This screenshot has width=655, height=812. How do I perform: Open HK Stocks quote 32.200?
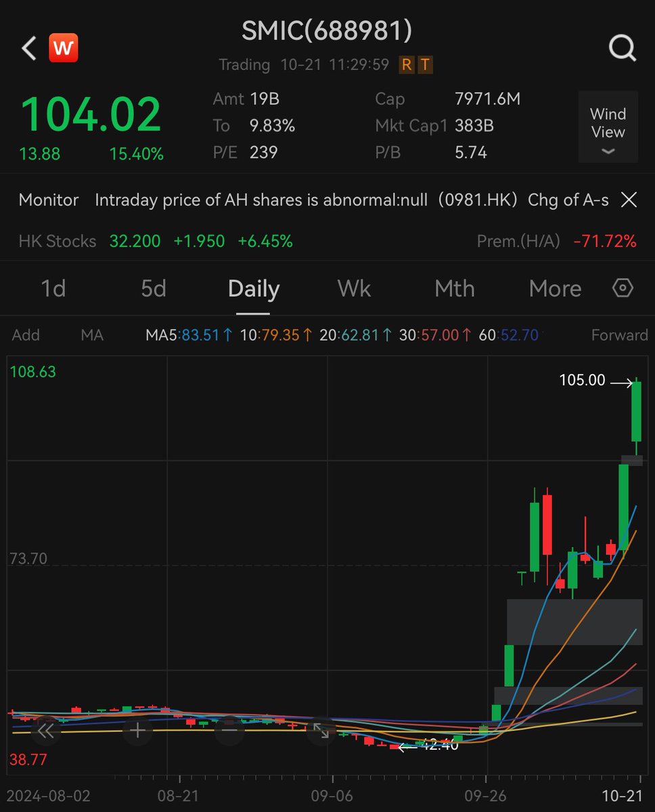coord(135,241)
